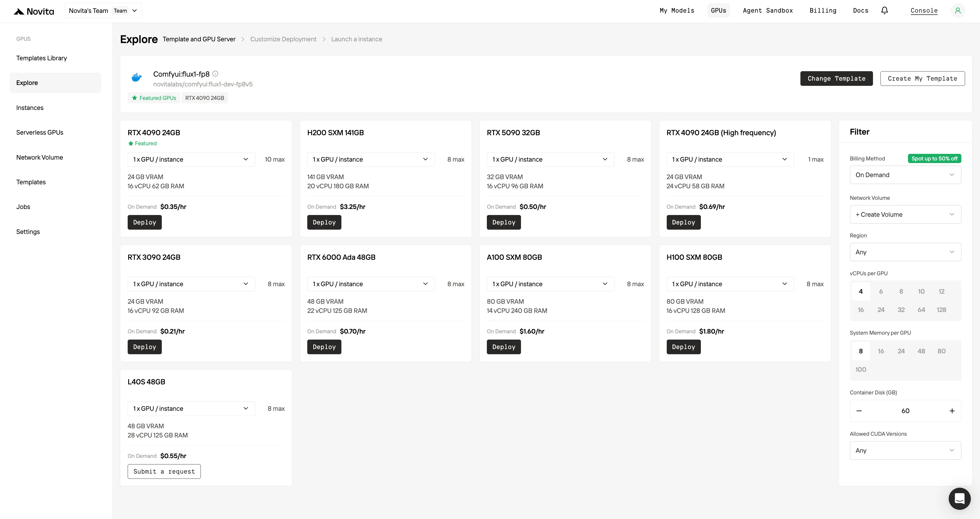Go to Serverless GPUs in the sidebar
This screenshot has height=519, width=980.
pyautogui.click(x=56, y=133)
